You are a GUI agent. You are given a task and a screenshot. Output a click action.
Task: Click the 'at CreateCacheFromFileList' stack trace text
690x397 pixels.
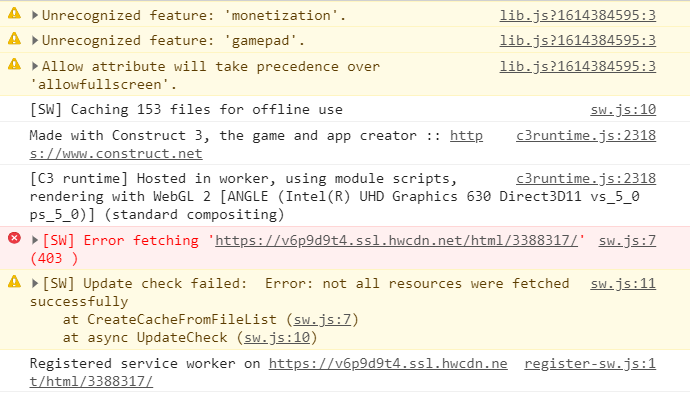(x=169, y=320)
